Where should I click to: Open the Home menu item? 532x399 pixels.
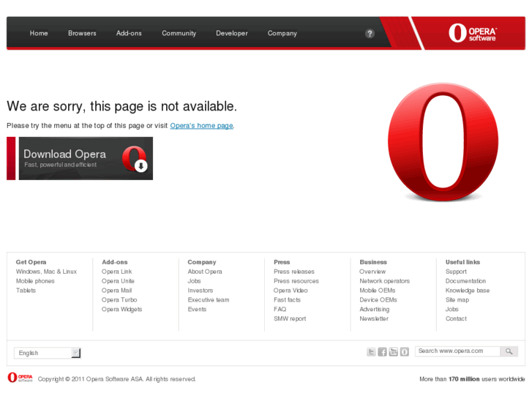39,33
